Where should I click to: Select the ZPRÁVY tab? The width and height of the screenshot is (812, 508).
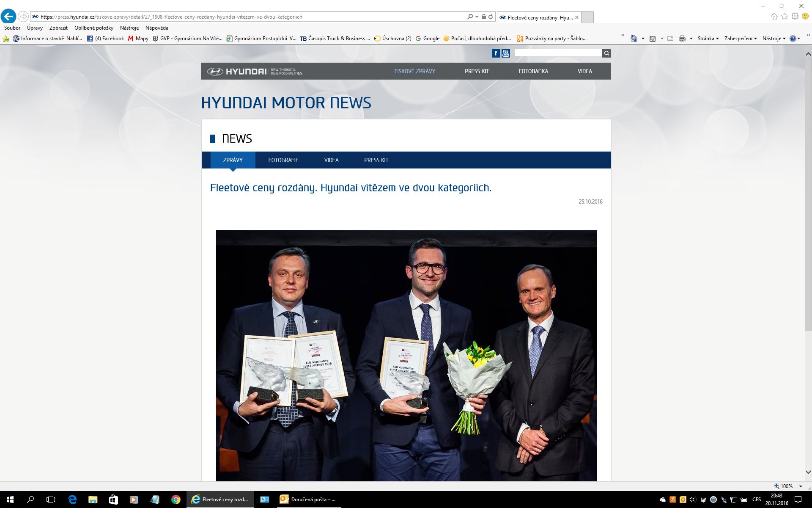click(x=233, y=160)
